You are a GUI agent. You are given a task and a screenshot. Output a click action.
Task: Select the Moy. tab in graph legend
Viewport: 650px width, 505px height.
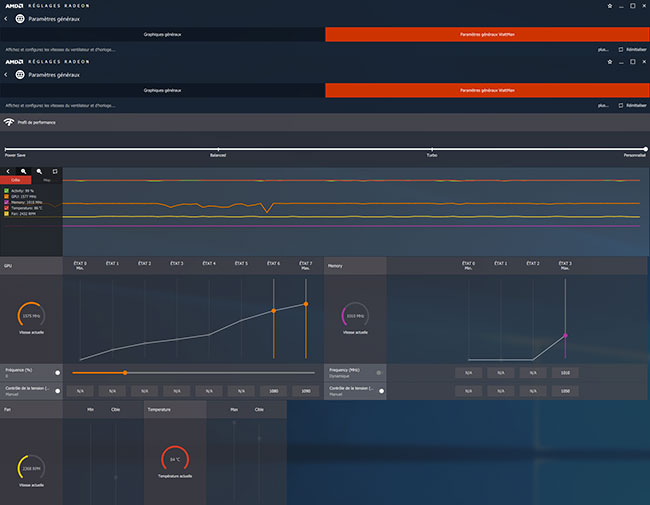point(46,180)
